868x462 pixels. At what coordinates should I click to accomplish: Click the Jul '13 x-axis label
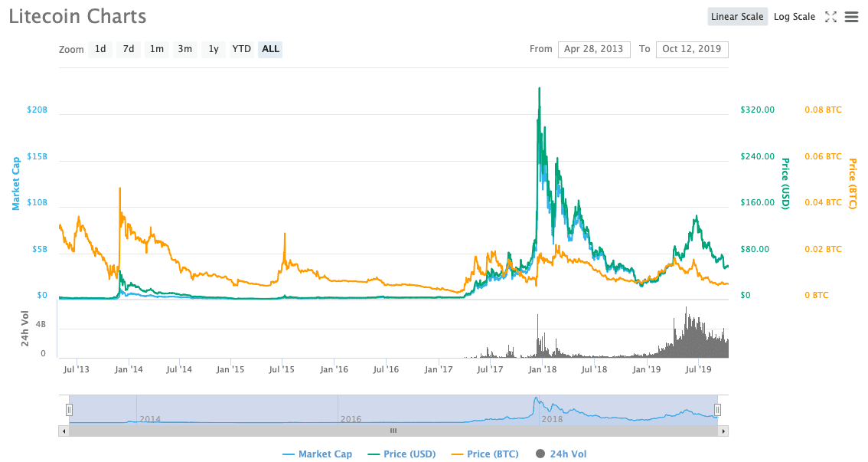point(77,369)
